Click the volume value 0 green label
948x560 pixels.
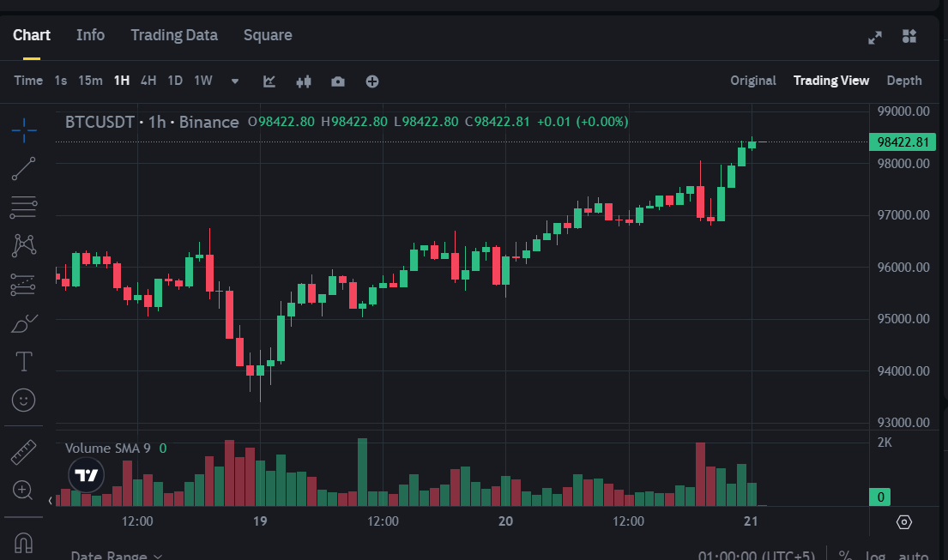(x=879, y=497)
